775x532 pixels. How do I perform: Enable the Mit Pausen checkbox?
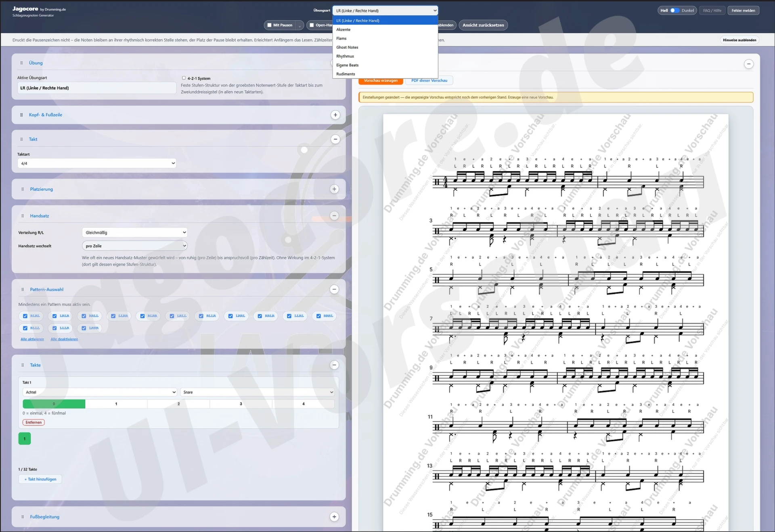coord(269,25)
